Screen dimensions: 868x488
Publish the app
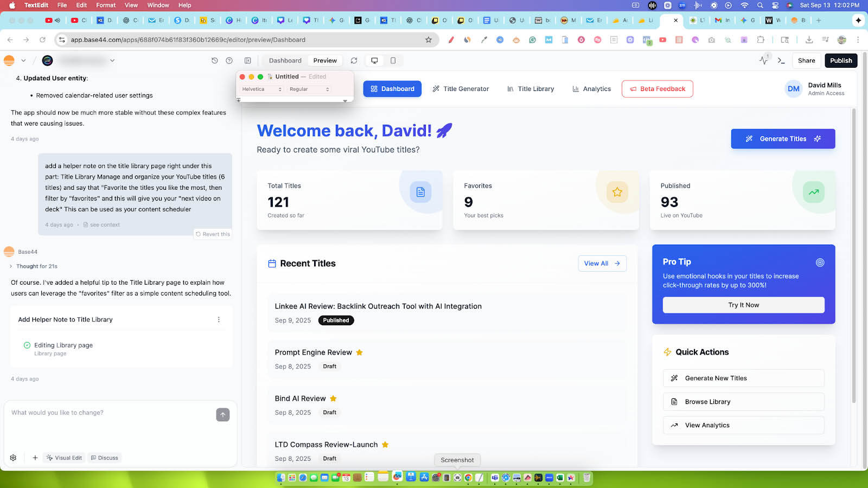click(841, 61)
